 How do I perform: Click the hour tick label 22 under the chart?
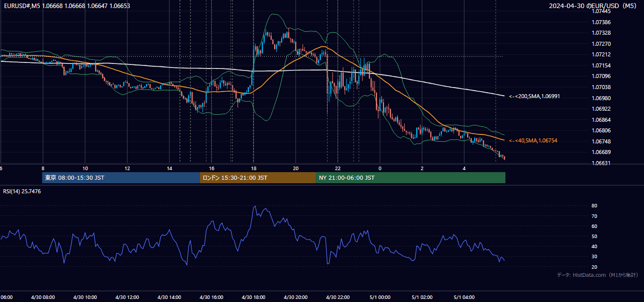coord(338,168)
